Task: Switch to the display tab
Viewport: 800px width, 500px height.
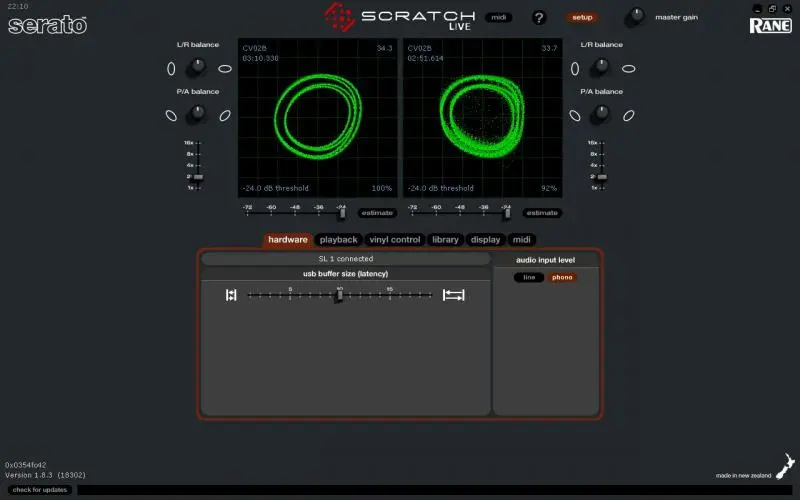Action: coord(485,240)
